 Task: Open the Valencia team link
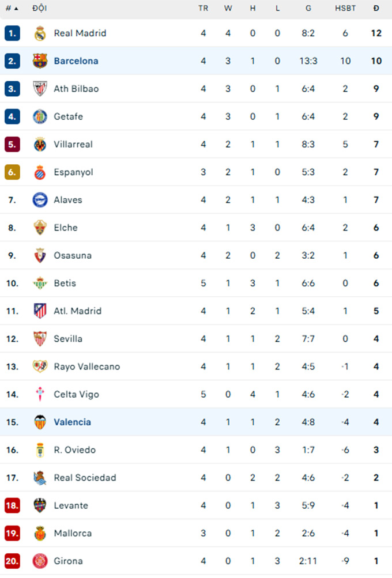73,422
